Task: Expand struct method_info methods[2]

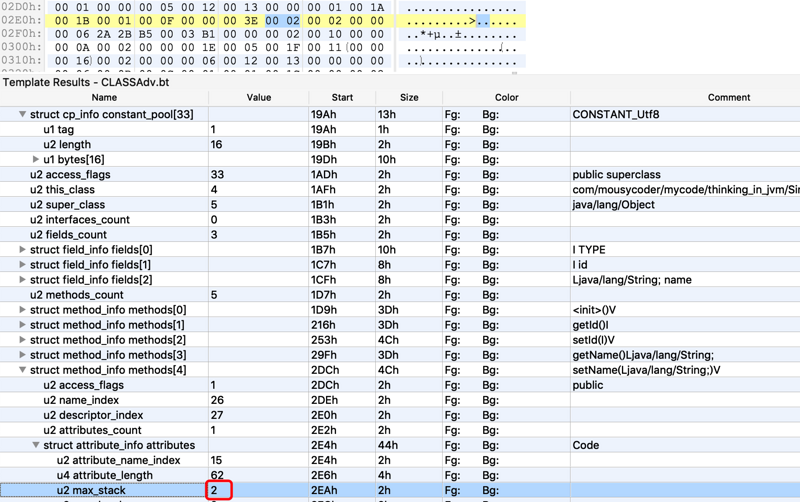Action: coord(22,340)
